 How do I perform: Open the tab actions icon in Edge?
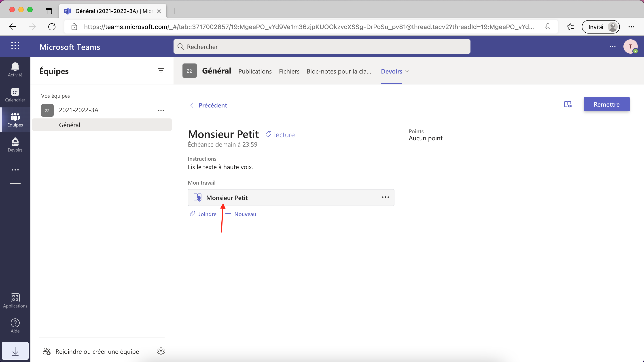(x=49, y=11)
